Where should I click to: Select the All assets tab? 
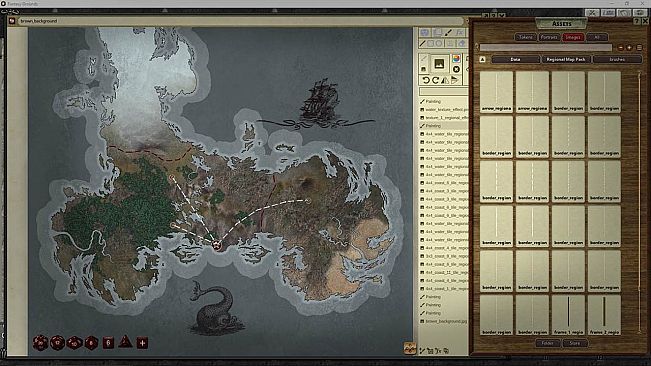pyautogui.click(x=597, y=37)
